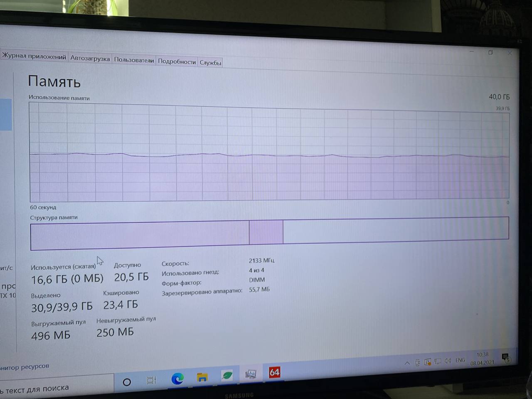Open the security shield tray icon
This screenshot has height=399, width=532.
(428, 362)
